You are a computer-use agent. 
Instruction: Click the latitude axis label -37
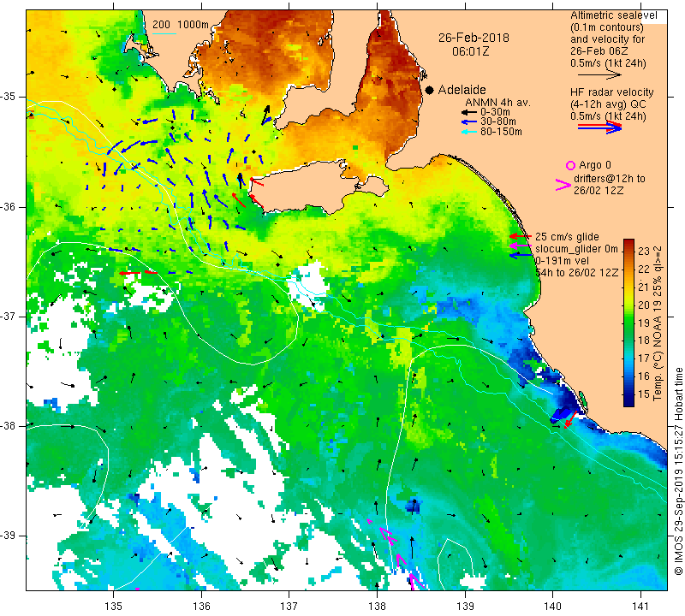click(x=9, y=316)
